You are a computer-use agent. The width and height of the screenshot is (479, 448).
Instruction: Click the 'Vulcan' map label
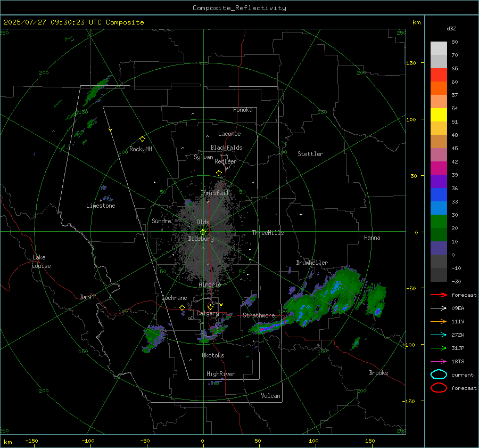click(x=271, y=396)
